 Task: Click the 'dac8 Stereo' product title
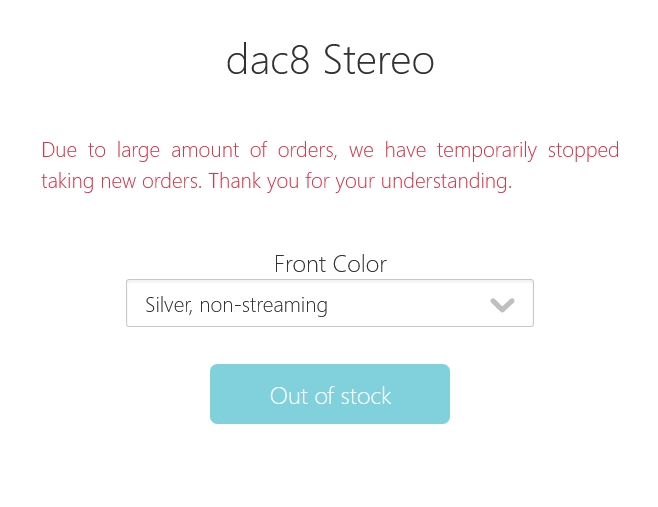[x=330, y=60]
